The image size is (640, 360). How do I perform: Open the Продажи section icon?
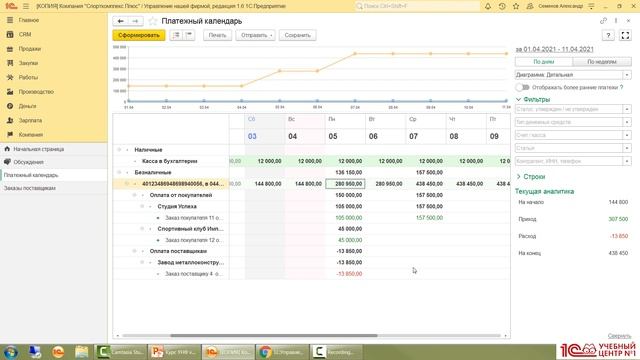tap(10, 49)
